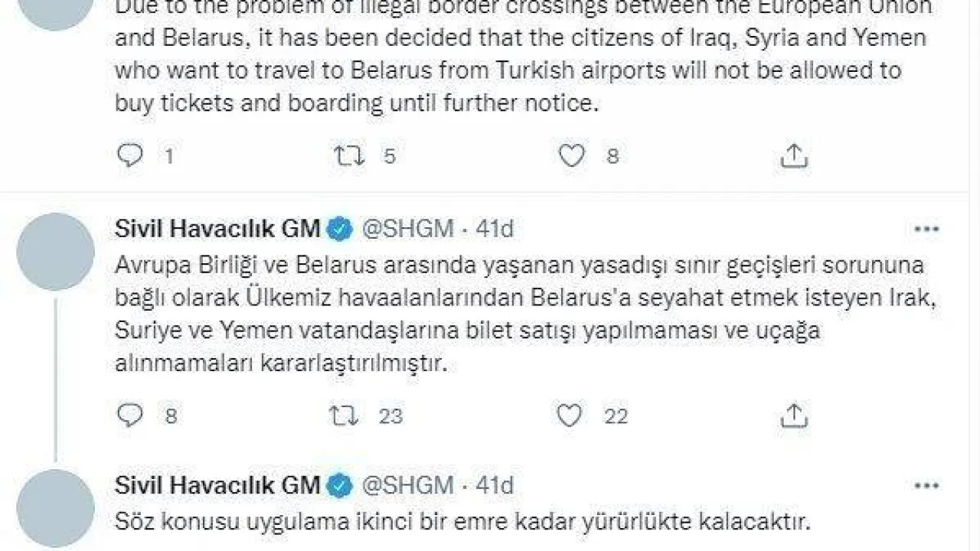Image resolution: width=980 pixels, height=551 pixels.
Task: Open the 41d timestamp of 'Avrupa Birliği' tweet
Action: point(495,229)
